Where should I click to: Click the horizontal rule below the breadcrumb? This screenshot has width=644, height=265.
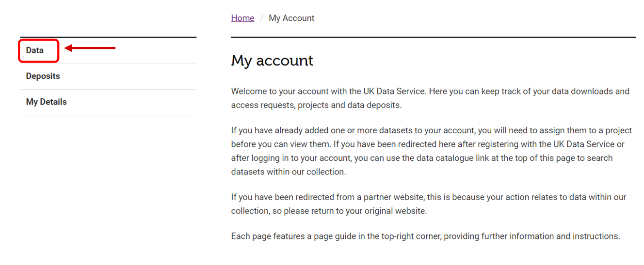click(433, 37)
